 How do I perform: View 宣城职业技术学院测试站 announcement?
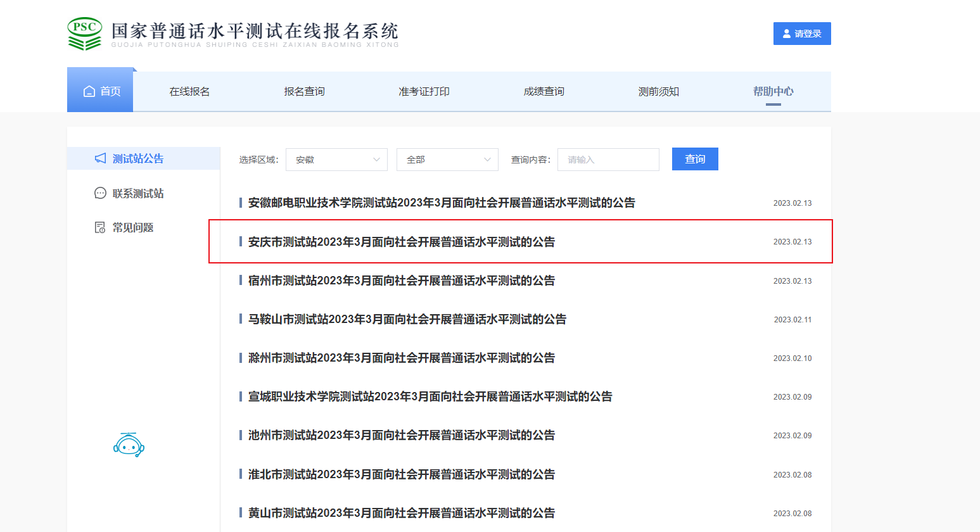tap(430, 396)
